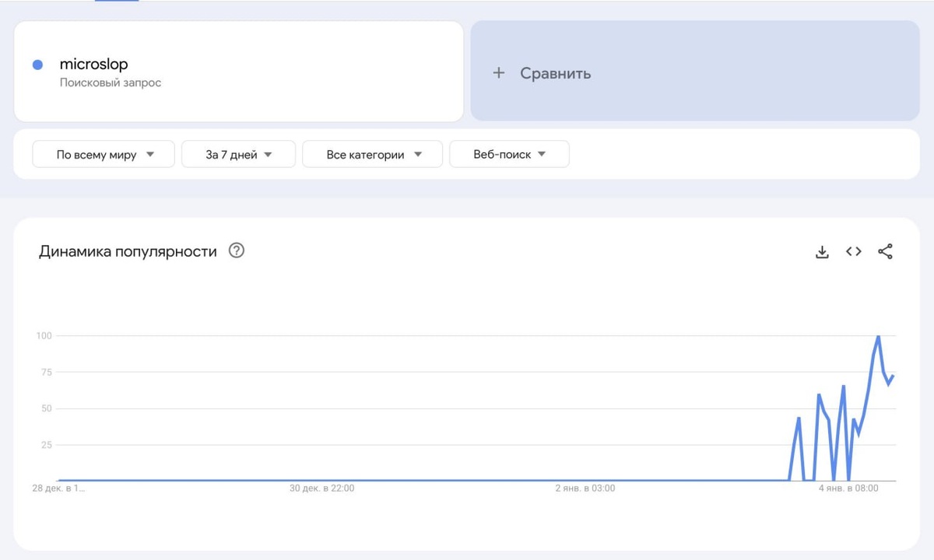Open the Веб-поиск search type dropdown
The height and width of the screenshot is (560, 934).
(x=509, y=154)
